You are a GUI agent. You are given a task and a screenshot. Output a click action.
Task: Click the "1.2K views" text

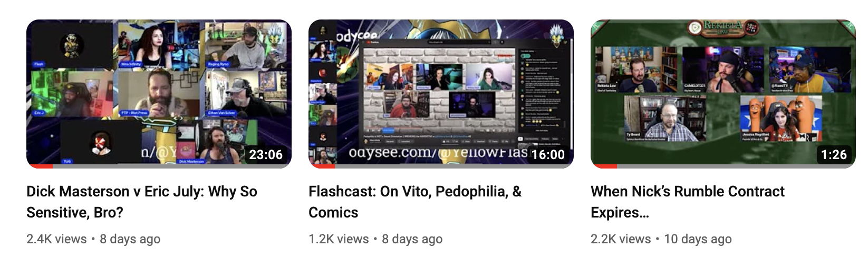coord(339,239)
